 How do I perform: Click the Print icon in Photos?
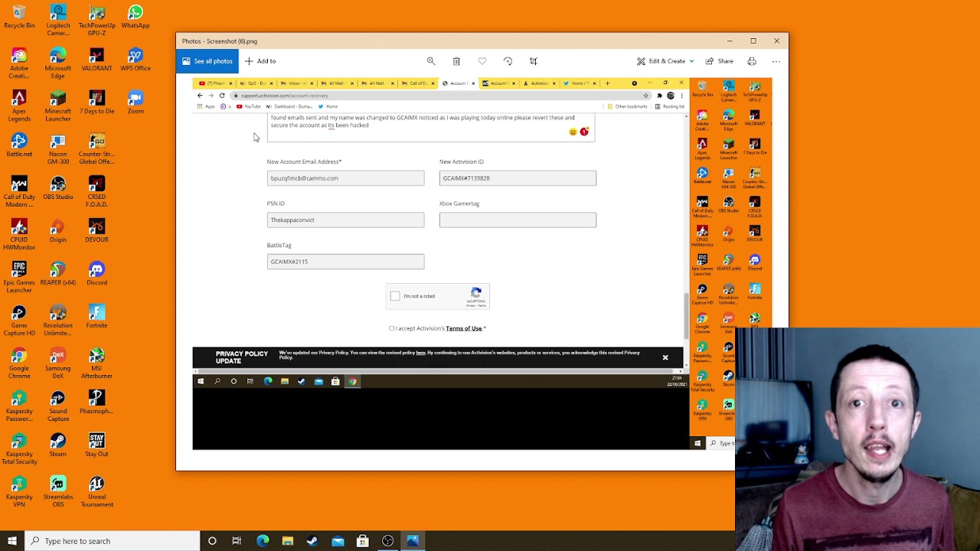752,61
